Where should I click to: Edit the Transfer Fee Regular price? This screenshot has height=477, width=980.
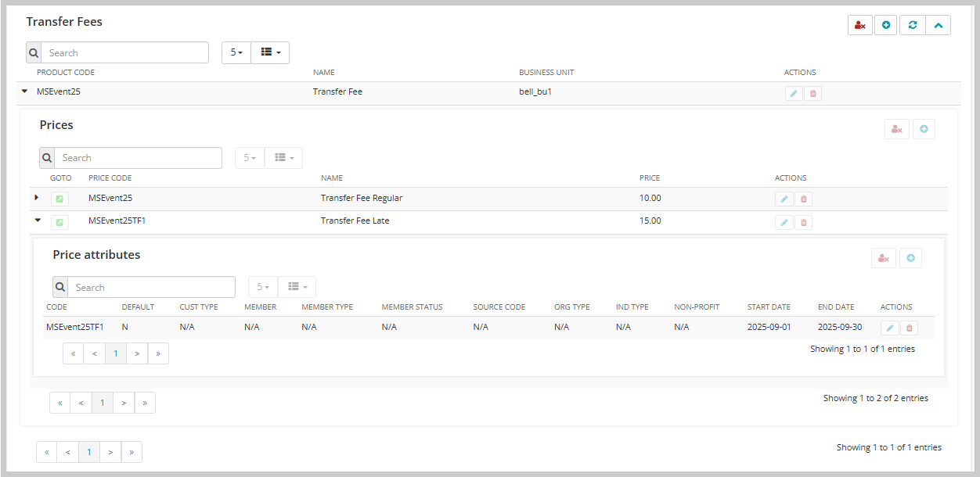(784, 199)
